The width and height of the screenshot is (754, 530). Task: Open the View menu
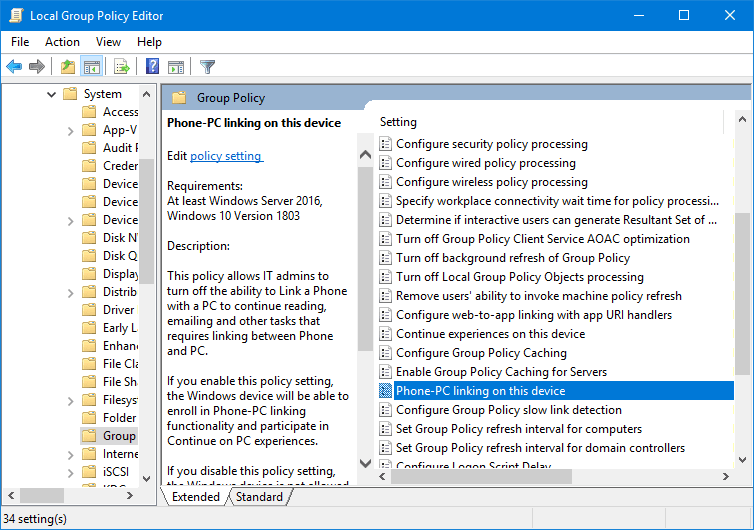[108, 42]
